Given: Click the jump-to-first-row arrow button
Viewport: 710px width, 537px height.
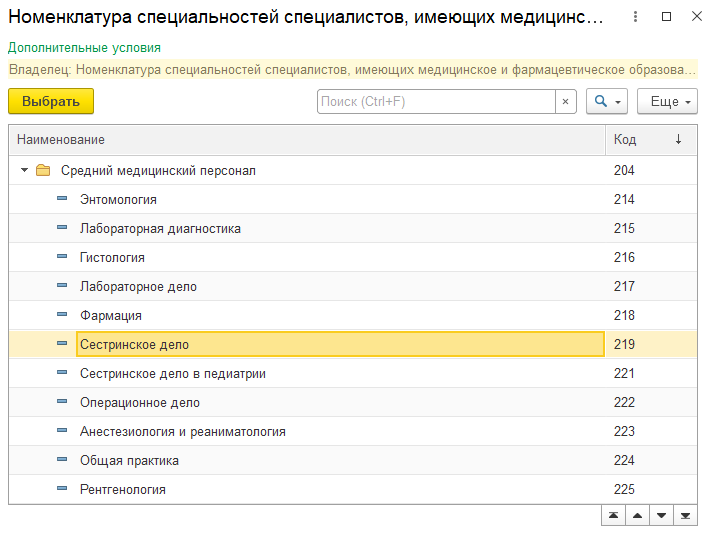Looking at the screenshot, I should point(612,516).
